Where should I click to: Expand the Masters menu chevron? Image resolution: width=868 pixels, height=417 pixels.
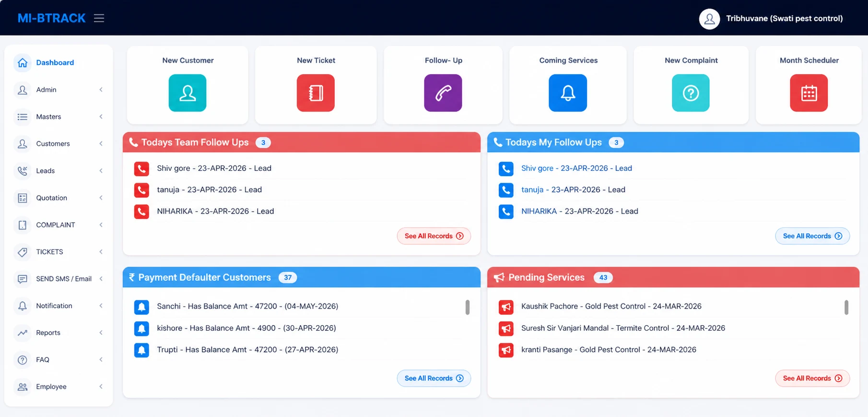coord(101,117)
